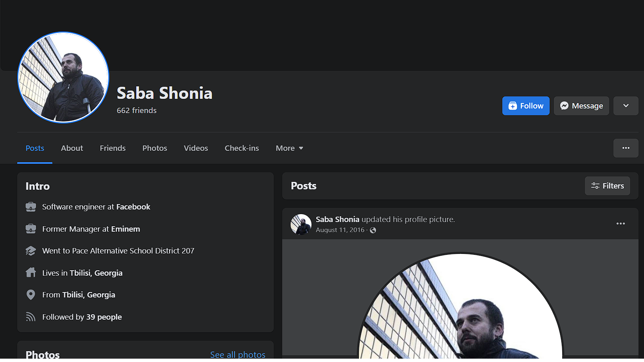The image size is (644, 362).
Task: Click the graduation cap school icon
Action: 31,251
